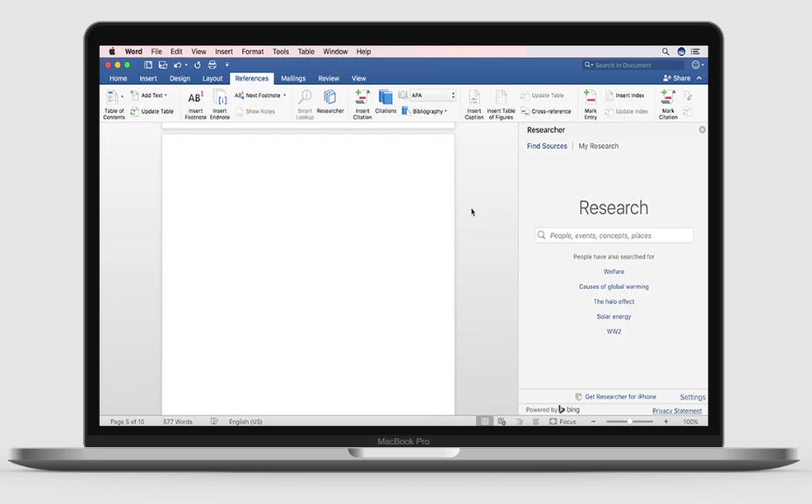This screenshot has width=812, height=504.
Task: Switch to My Research in Researcher pane
Action: [598, 146]
